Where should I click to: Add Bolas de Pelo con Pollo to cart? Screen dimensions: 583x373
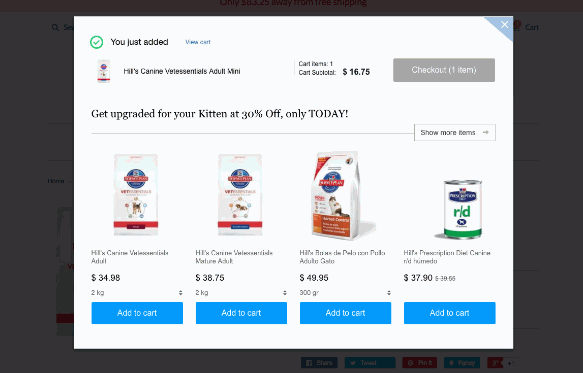(x=345, y=313)
